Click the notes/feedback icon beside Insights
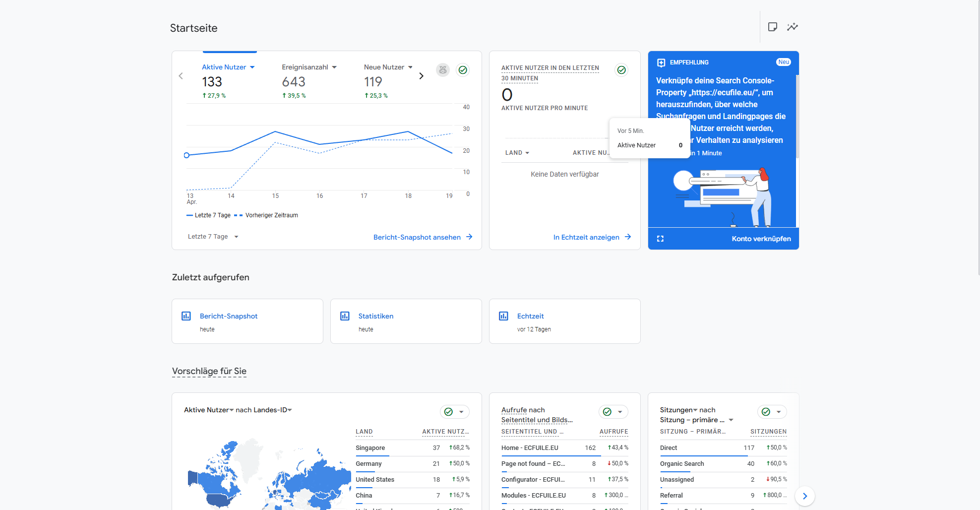This screenshot has width=980, height=510. 772,27
